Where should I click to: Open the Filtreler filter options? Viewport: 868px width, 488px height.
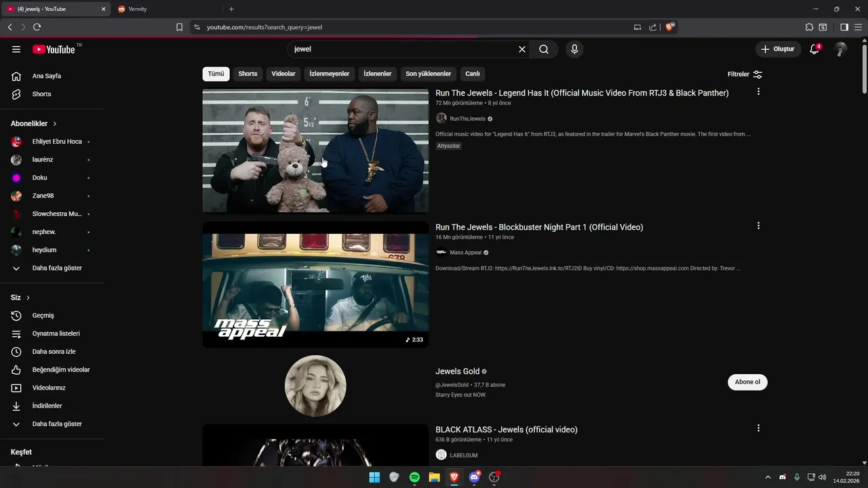745,74
